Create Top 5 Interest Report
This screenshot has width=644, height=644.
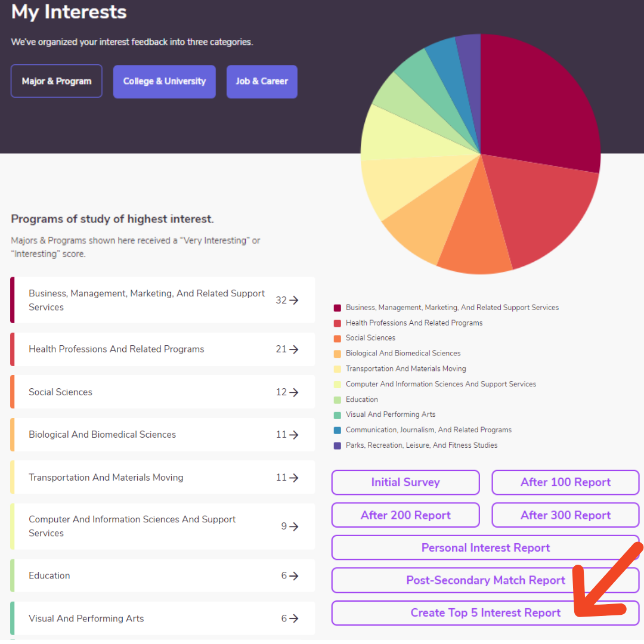(x=485, y=613)
